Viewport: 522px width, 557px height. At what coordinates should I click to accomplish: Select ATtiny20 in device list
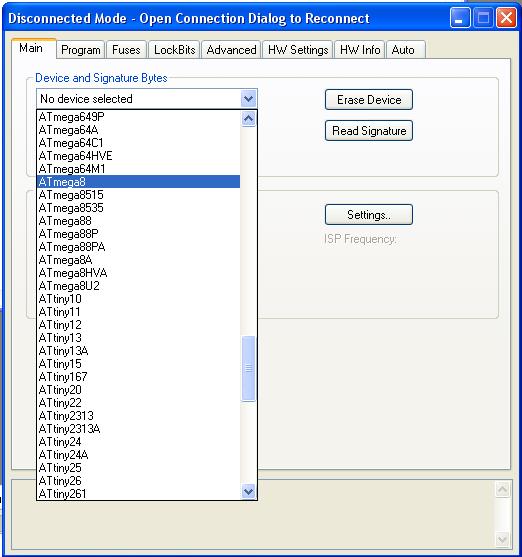pyautogui.click(x=139, y=390)
